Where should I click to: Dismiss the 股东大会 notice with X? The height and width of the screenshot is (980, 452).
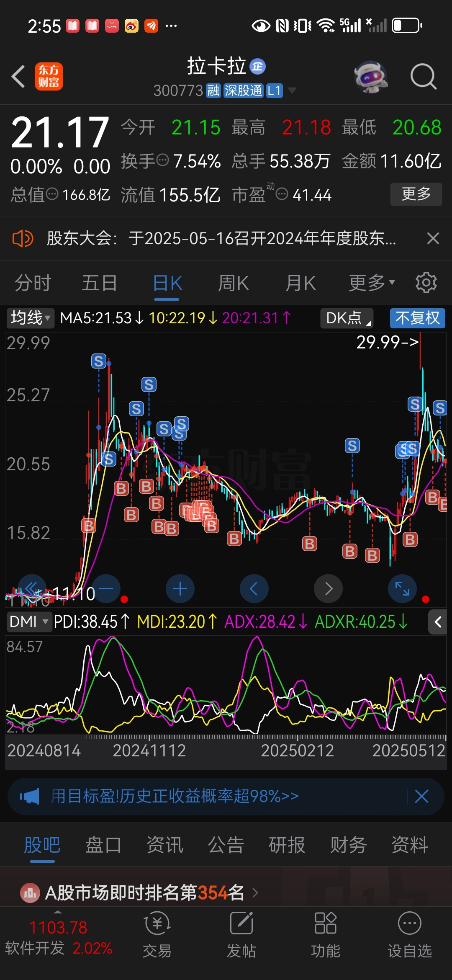pyautogui.click(x=433, y=238)
